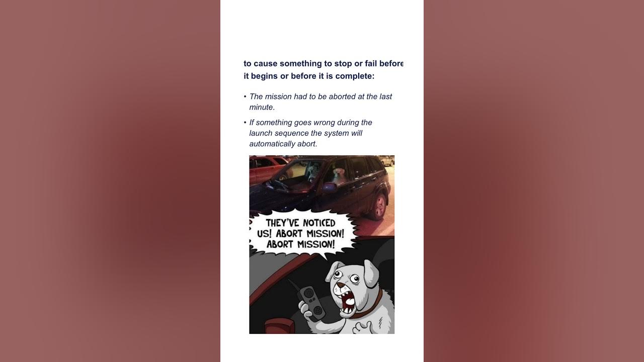This screenshot has height=362, width=644.
Task: Click the dog sitting in driver seat
Action: point(312,171)
